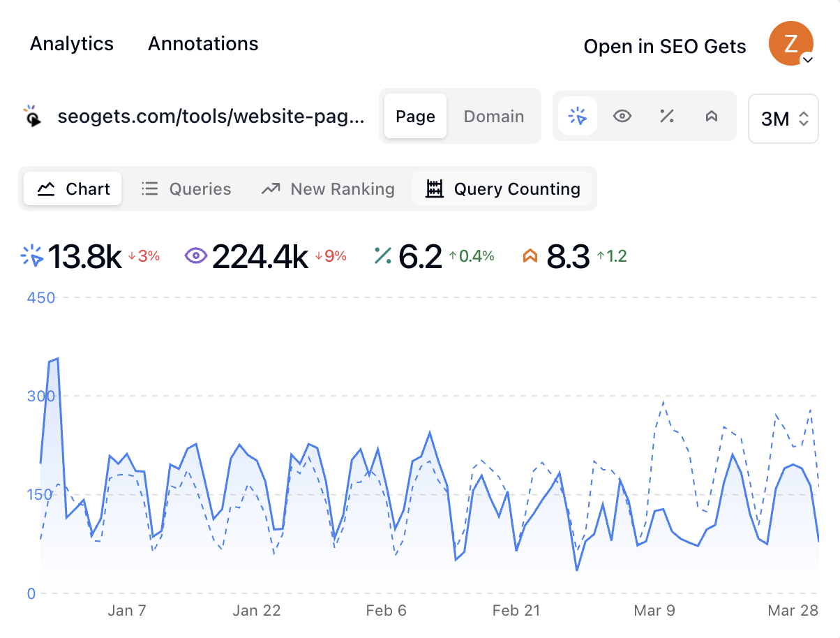Select the Page scope button
840x638 pixels.
415,117
